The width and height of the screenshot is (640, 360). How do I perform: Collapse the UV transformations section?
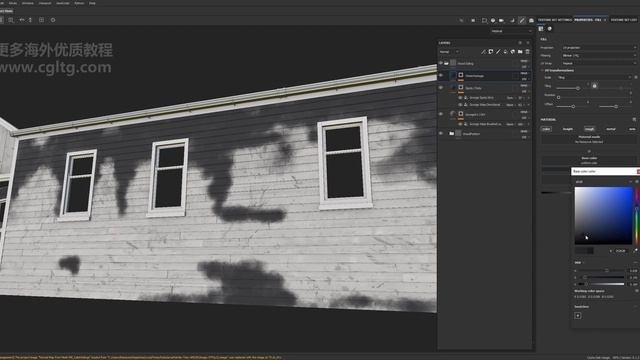[x=558, y=70]
